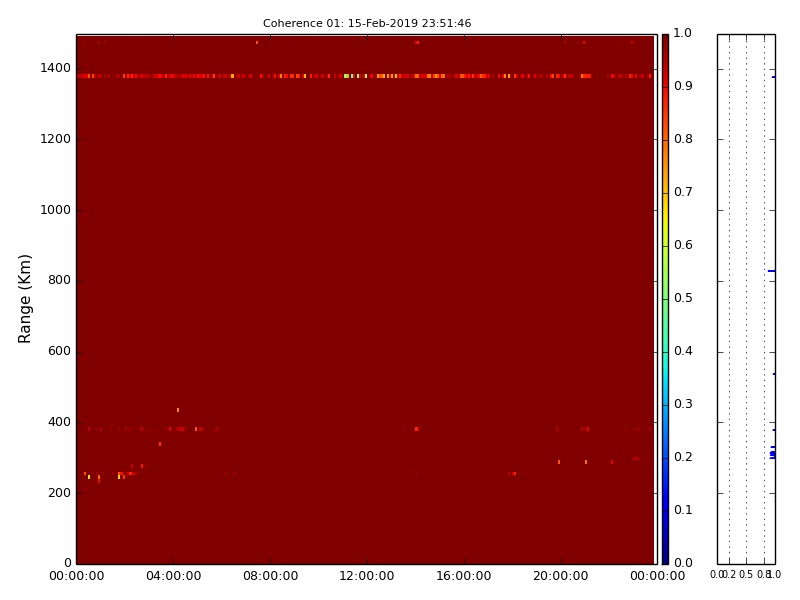This screenshot has height=600, width=800.
Task: Click the yellow speck near 430 km at 04:00
Action: click(178, 410)
